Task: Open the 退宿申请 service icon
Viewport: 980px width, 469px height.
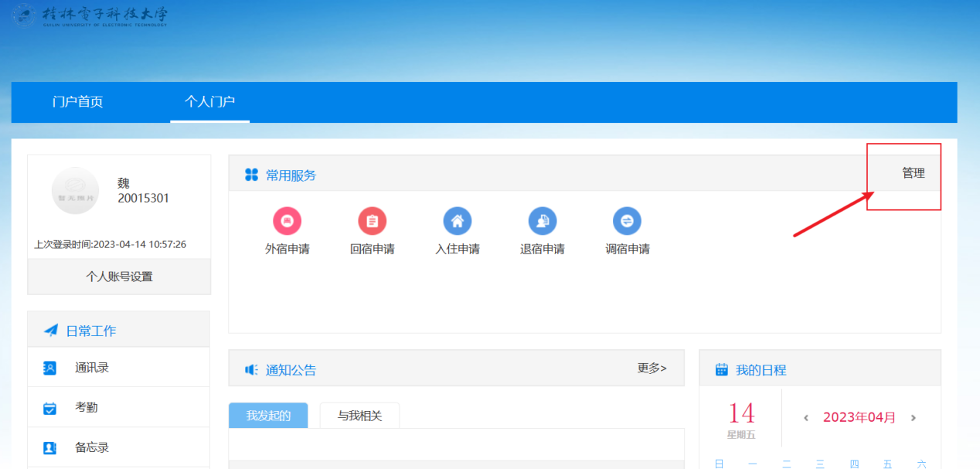Action: click(x=542, y=221)
